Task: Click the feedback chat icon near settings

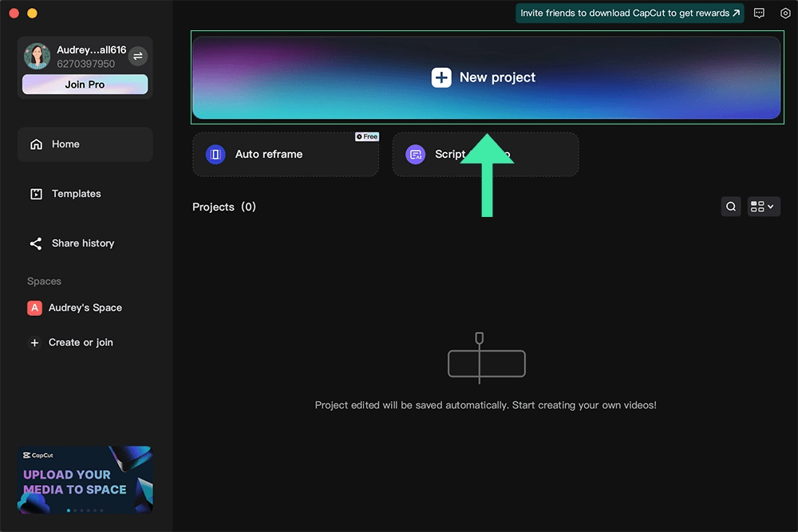Action: [759, 13]
